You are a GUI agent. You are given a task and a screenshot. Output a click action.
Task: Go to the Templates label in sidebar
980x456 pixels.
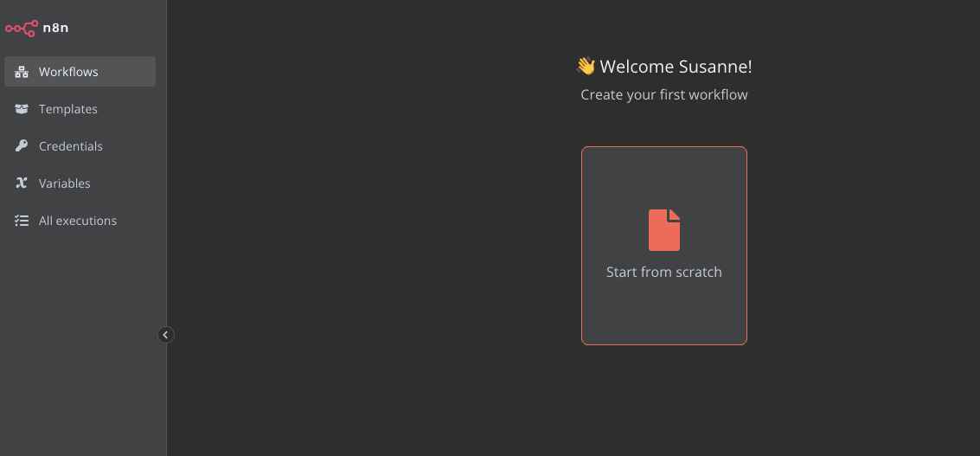pyautogui.click(x=68, y=109)
